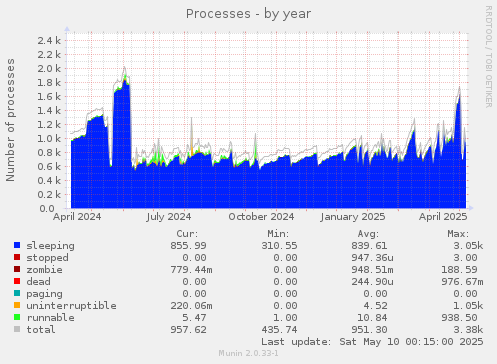Click the 'January 2025' x-axis label

click(x=353, y=217)
